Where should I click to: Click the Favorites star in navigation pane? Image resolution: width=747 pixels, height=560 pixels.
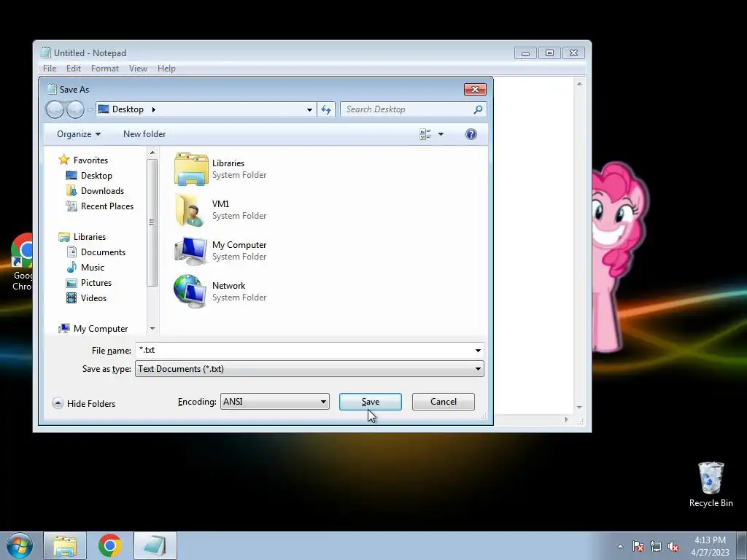point(64,160)
